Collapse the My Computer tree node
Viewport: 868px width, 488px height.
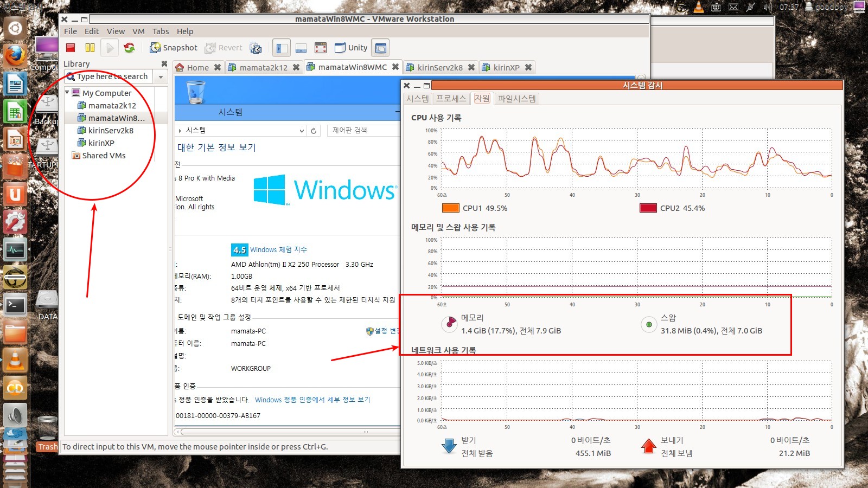(67, 93)
